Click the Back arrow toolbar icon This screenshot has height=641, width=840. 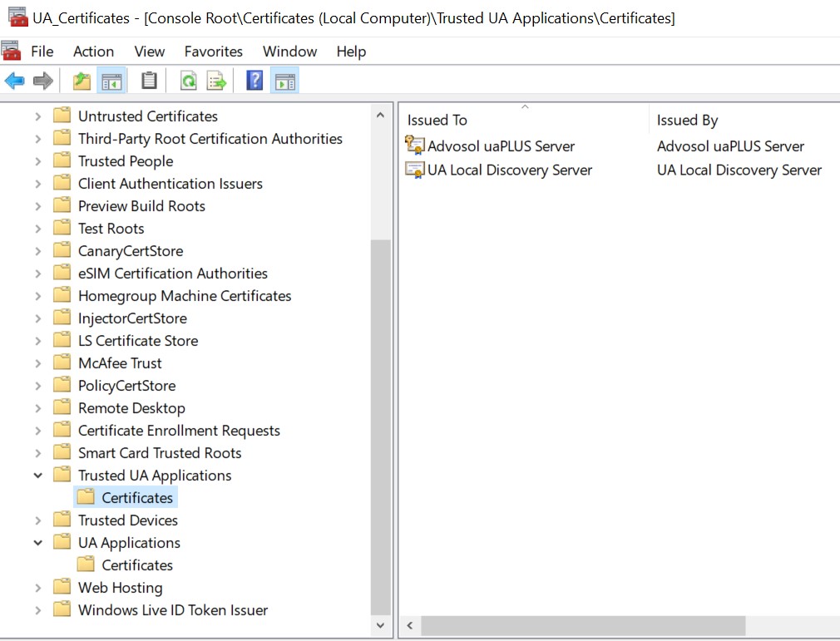[x=14, y=81]
